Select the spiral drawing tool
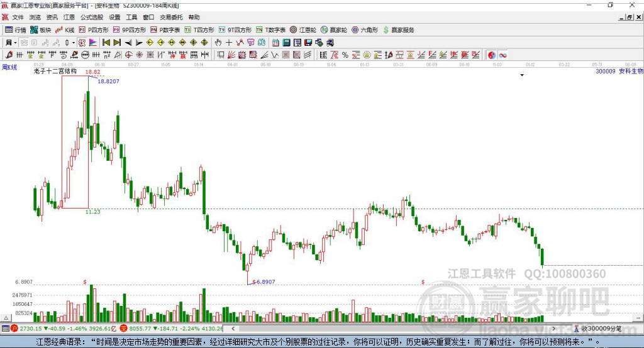The height and width of the screenshot is (348, 644). point(64,55)
